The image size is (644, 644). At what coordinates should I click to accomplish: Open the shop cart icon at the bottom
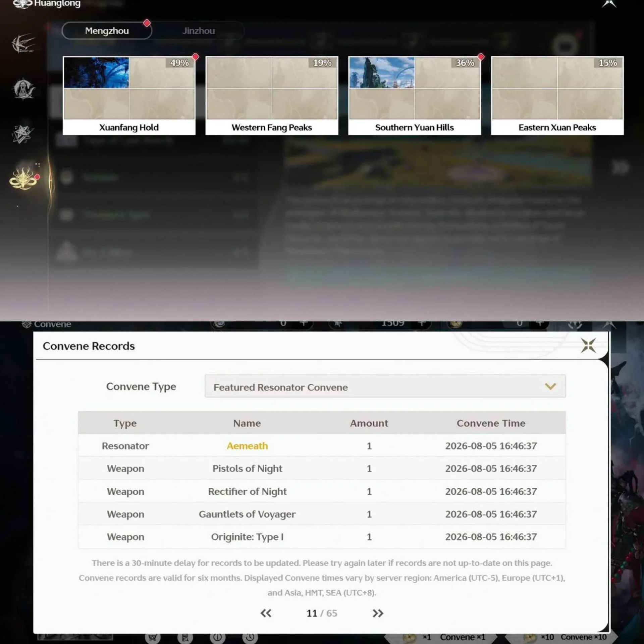click(x=153, y=637)
